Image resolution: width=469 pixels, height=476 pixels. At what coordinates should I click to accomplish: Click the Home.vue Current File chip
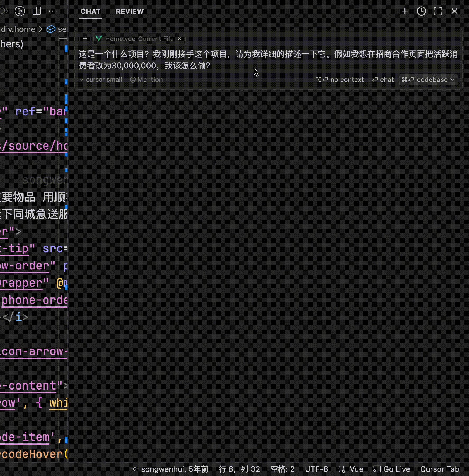(139, 39)
